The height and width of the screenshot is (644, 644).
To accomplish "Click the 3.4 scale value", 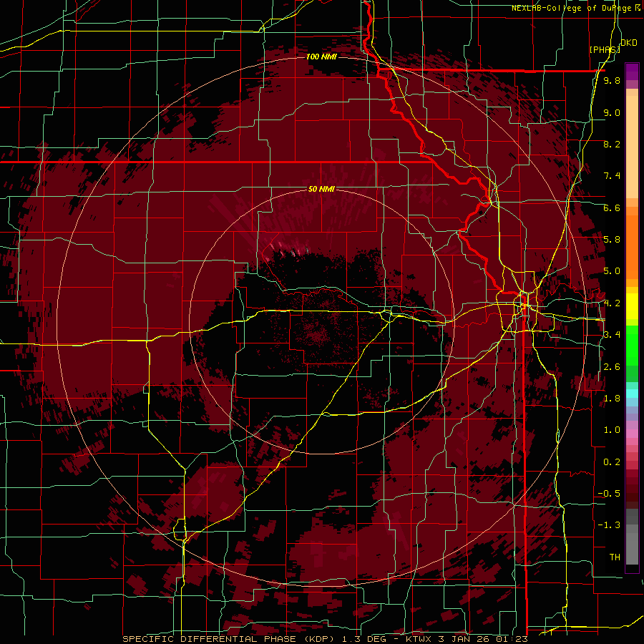I will pos(612,335).
